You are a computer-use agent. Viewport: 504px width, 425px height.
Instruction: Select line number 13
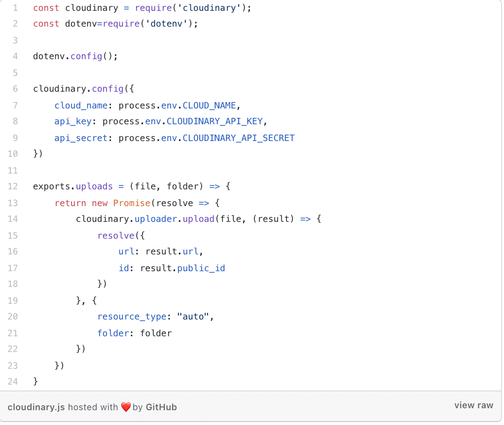click(x=13, y=203)
